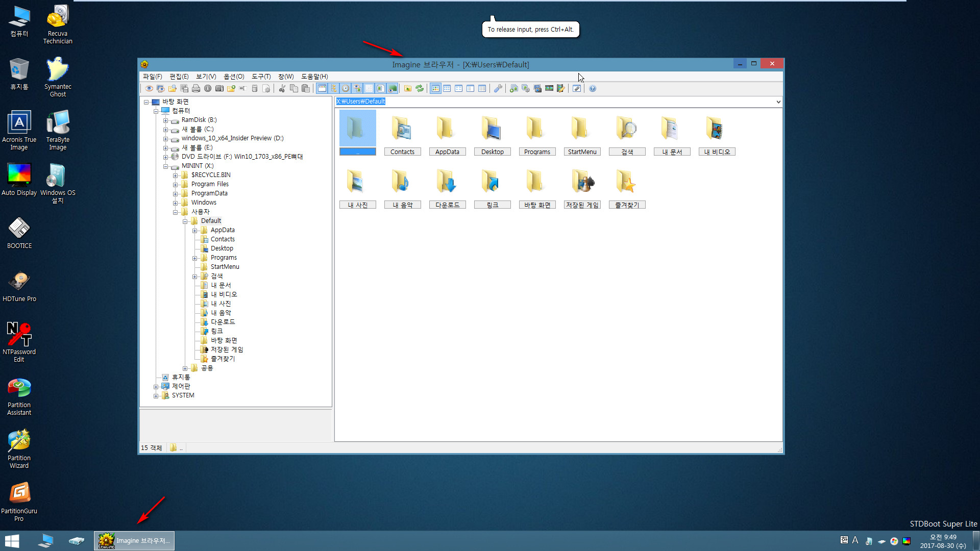Image resolution: width=980 pixels, height=551 pixels.
Task: Click the clipboard paste icon
Action: click(x=306, y=88)
